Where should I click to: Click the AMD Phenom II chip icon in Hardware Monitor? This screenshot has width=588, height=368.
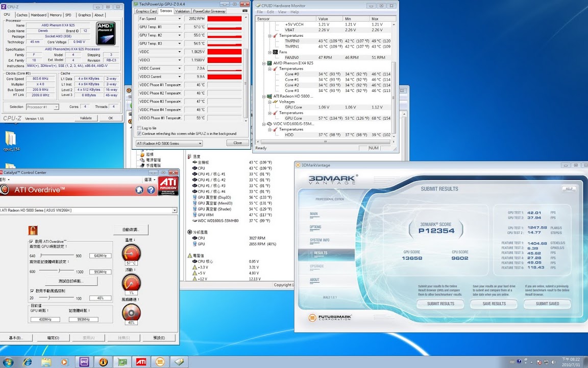pos(269,63)
